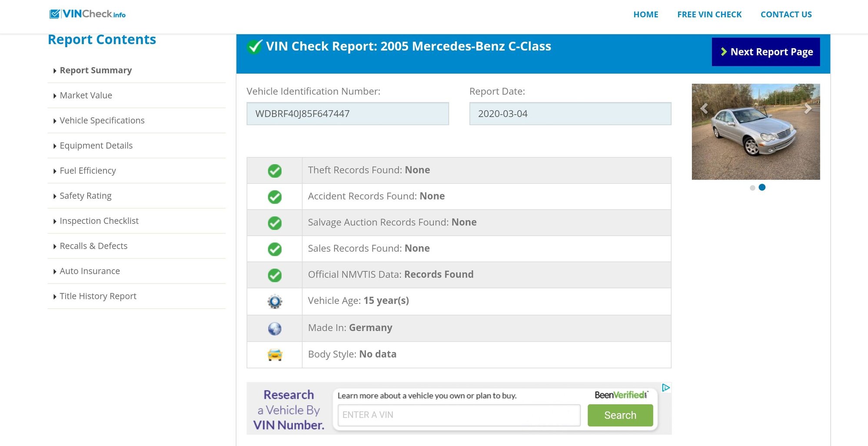Click the green check beside Sales Records
Viewport: 868px width, 446px height.
coord(275,249)
